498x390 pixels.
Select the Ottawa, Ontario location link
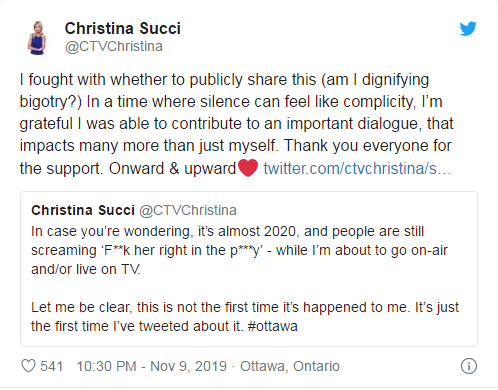[x=290, y=366]
